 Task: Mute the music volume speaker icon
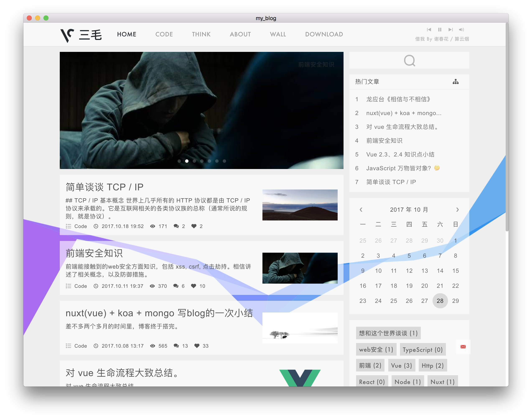[461, 29]
